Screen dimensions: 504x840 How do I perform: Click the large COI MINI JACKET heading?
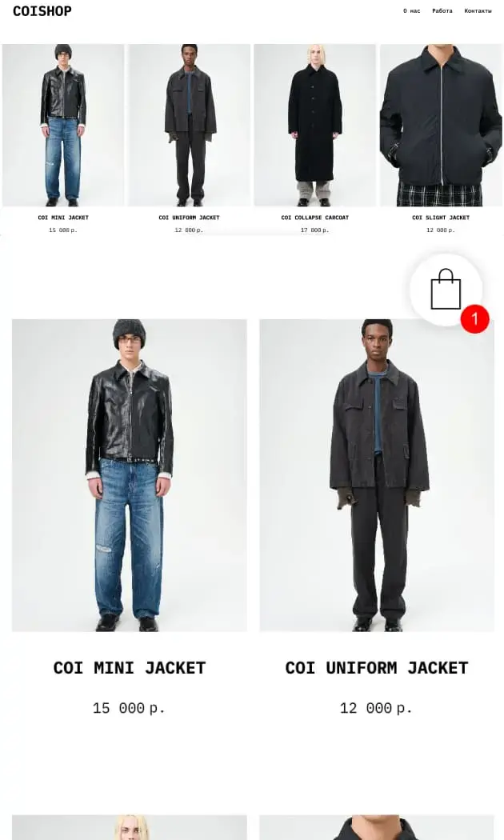130,668
